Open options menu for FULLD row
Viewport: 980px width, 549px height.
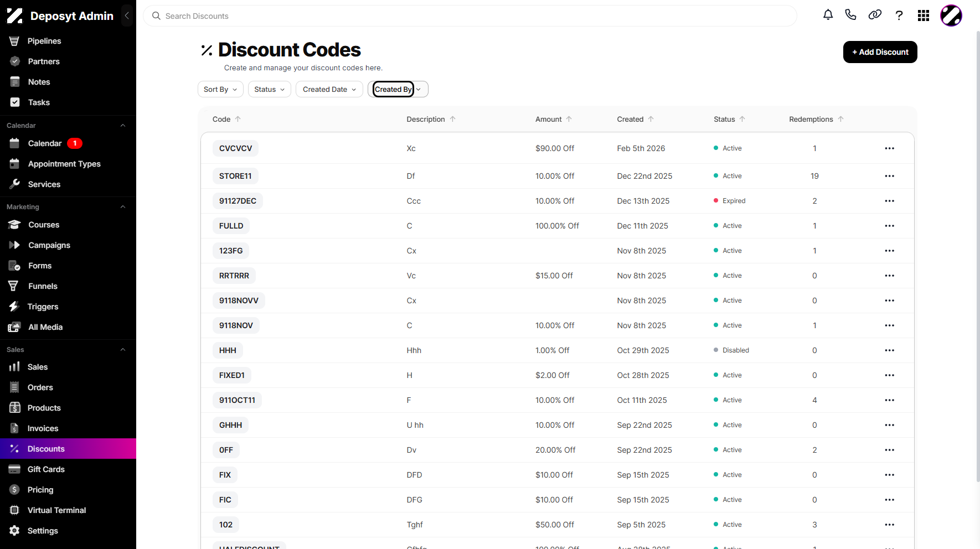pyautogui.click(x=889, y=226)
